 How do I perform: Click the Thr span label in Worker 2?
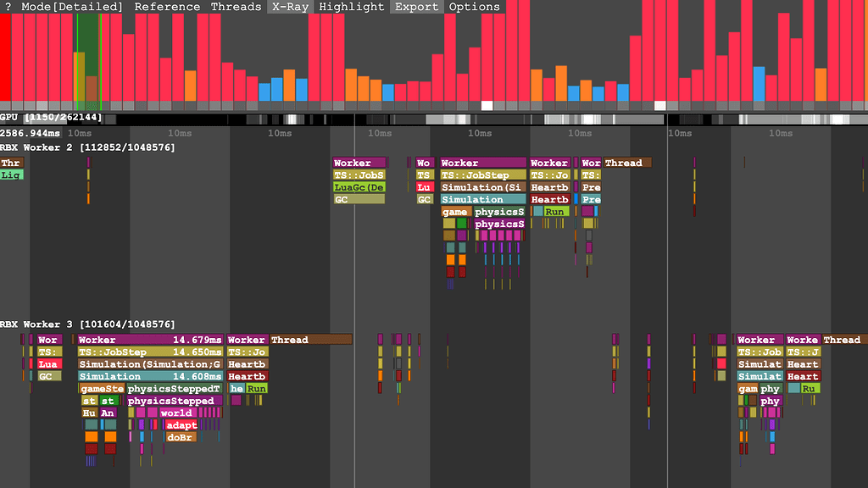10,163
